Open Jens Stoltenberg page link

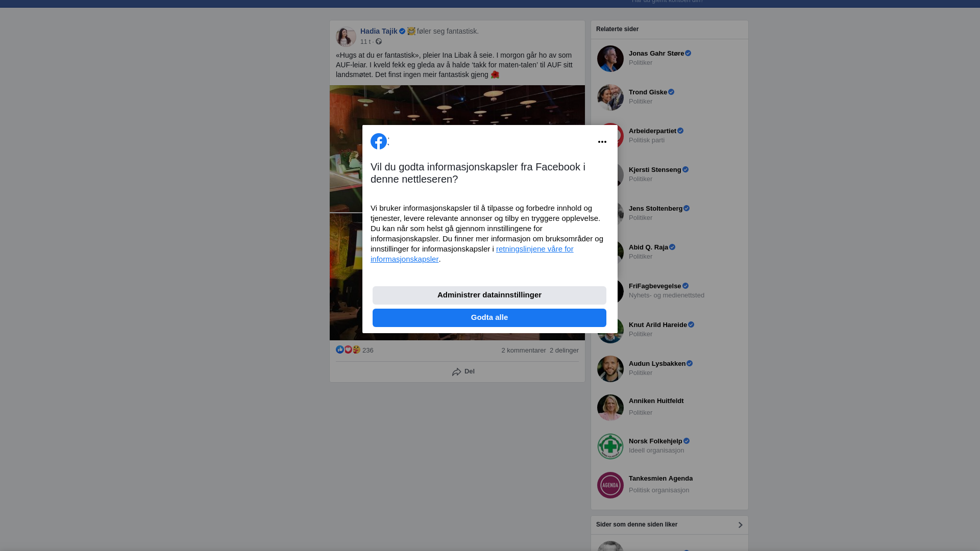point(655,209)
